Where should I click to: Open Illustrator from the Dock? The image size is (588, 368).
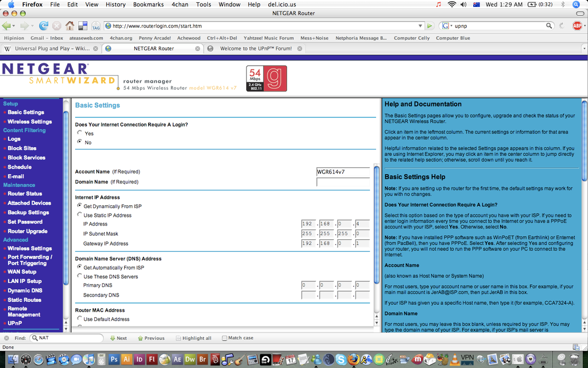(x=127, y=359)
